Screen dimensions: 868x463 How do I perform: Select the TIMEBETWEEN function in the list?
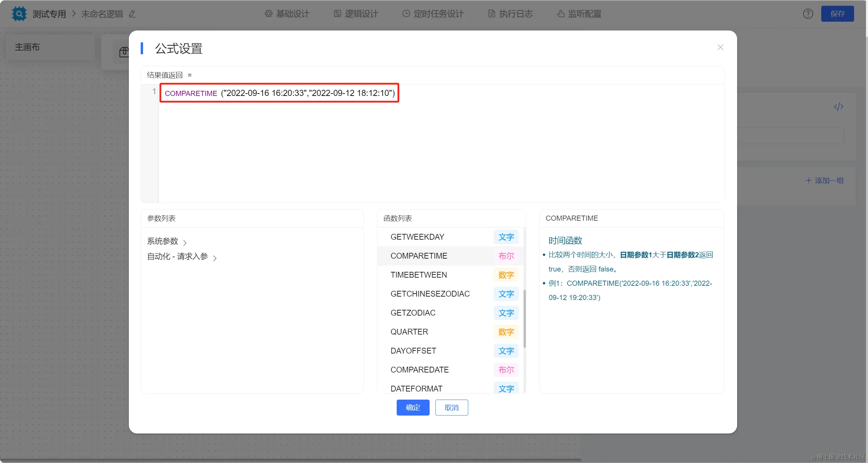[419, 275]
